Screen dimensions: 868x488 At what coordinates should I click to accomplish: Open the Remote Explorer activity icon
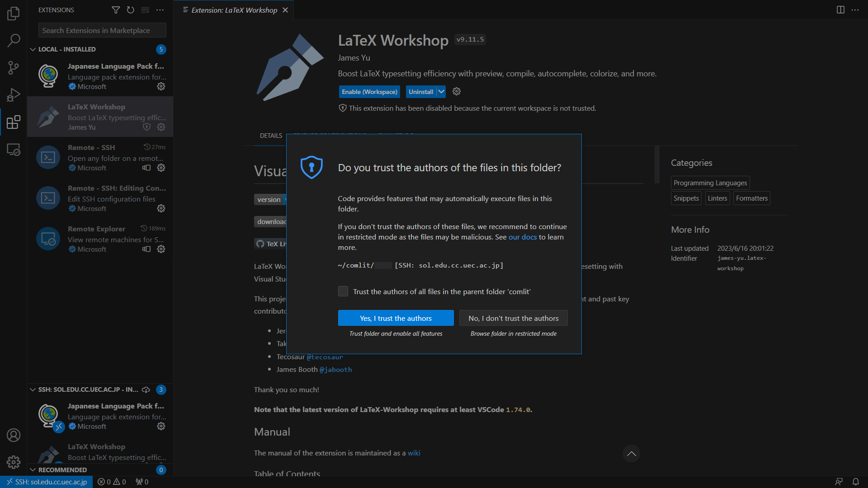point(14,150)
